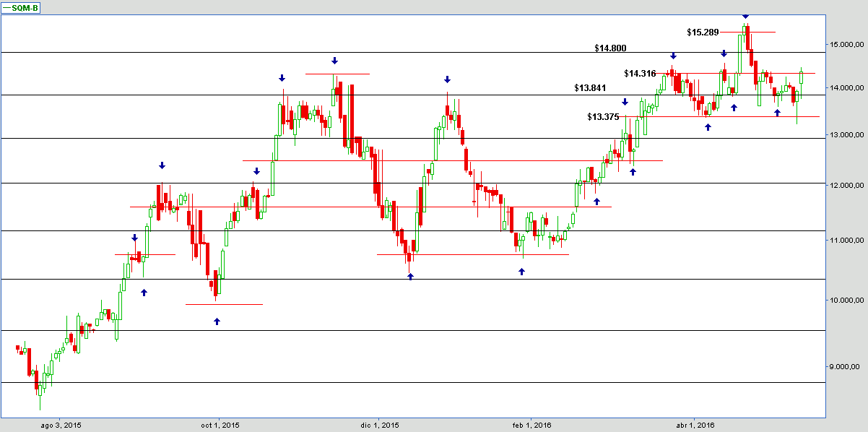Select the $13.375 price label
The width and height of the screenshot is (868, 432).
pos(603,116)
